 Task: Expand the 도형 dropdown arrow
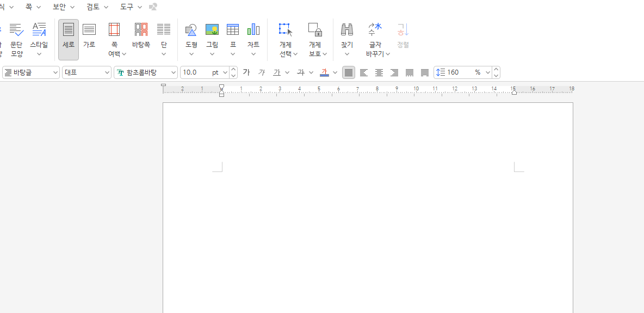(191, 54)
